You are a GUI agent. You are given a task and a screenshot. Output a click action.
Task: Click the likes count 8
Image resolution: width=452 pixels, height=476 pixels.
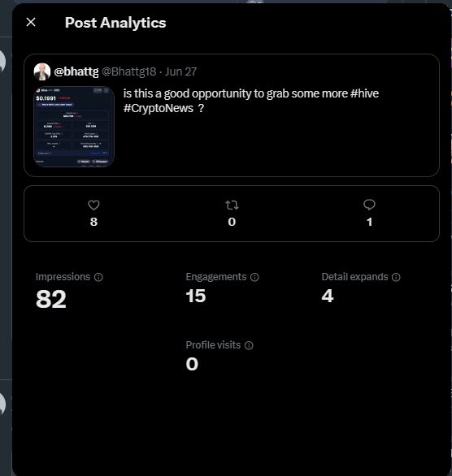point(93,222)
